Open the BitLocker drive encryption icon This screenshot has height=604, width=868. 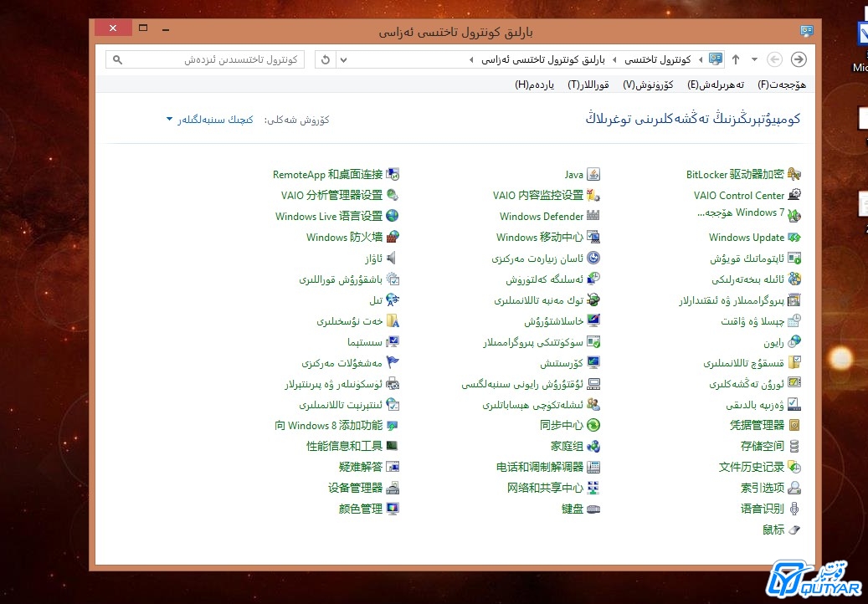point(794,174)
